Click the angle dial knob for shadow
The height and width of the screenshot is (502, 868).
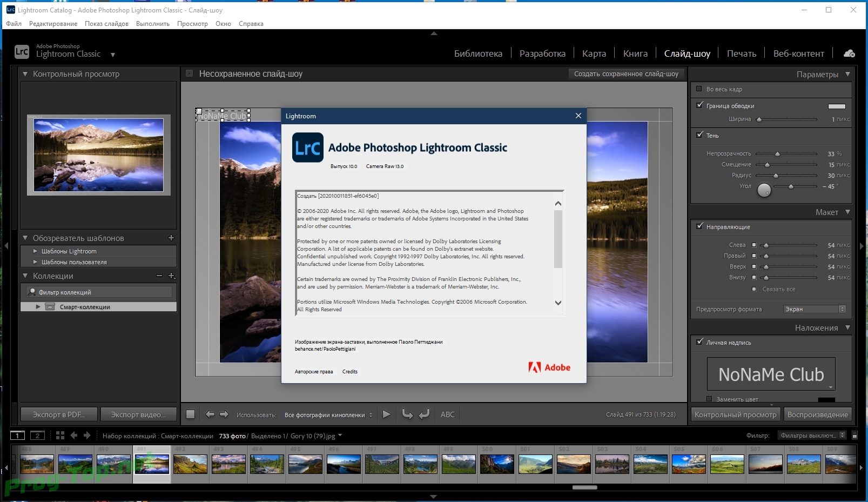(x=764, y=190)
